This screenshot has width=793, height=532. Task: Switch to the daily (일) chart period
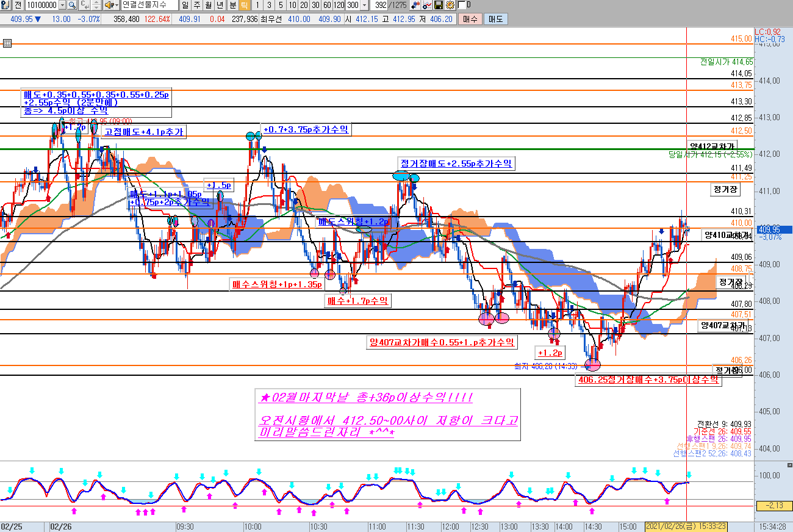click(185, 5)
